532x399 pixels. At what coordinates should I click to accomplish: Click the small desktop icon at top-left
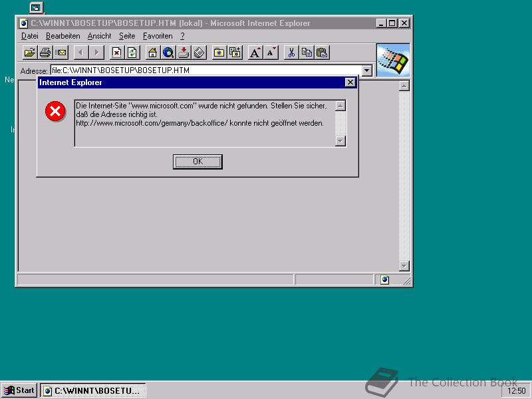click(36, 7)
